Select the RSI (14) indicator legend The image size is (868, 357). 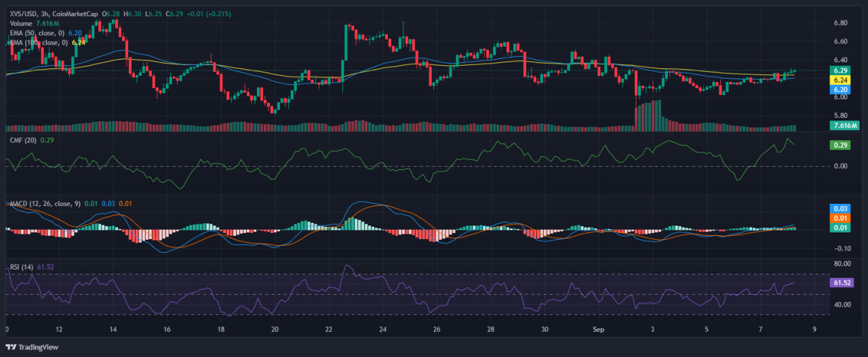(x=22, y=267)
